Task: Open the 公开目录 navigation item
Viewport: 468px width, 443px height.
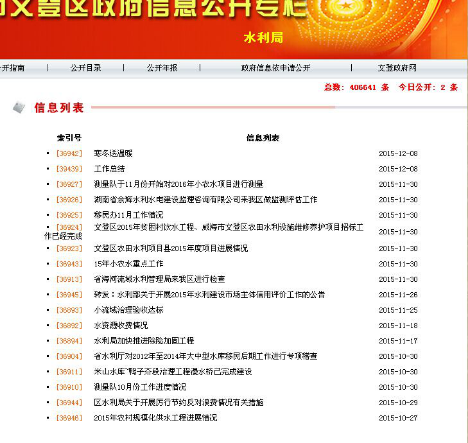Action: [x=86, y=68]
